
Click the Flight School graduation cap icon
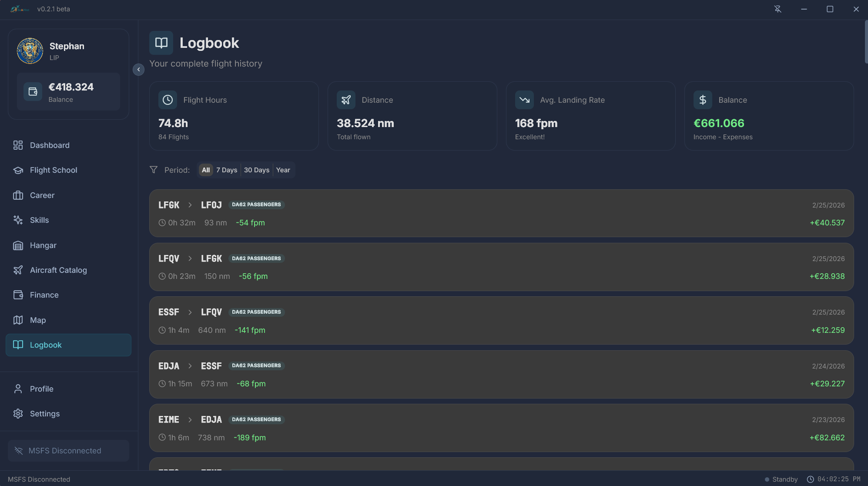pyautogui.click(x=18, y=170)
